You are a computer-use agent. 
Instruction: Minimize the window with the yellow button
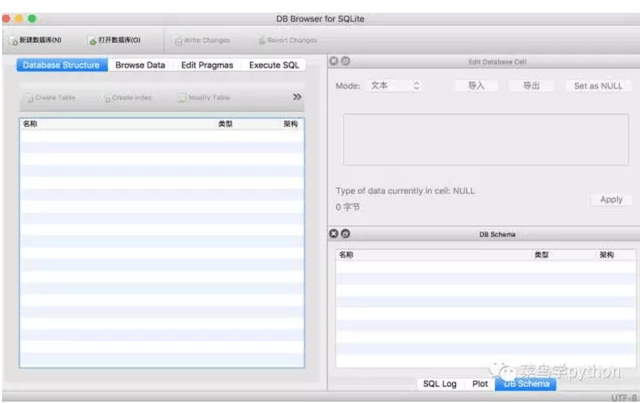(19, 18)
